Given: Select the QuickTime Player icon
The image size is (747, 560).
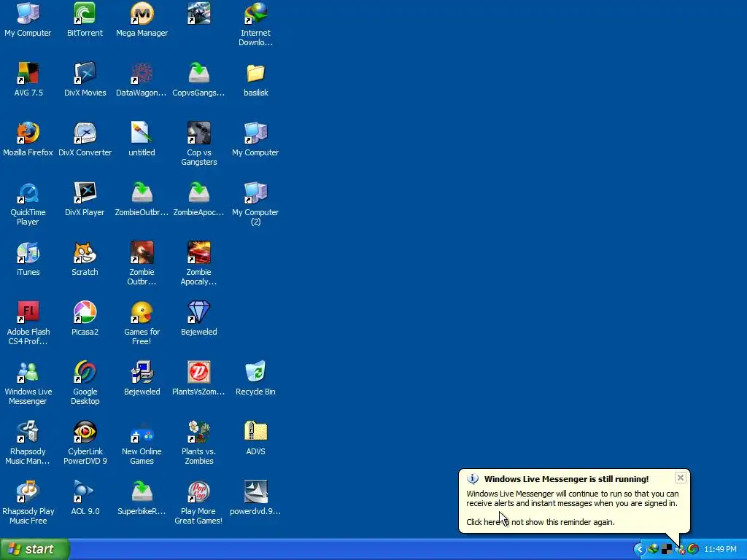Looking at the screenshot, I should pos(28,204).
